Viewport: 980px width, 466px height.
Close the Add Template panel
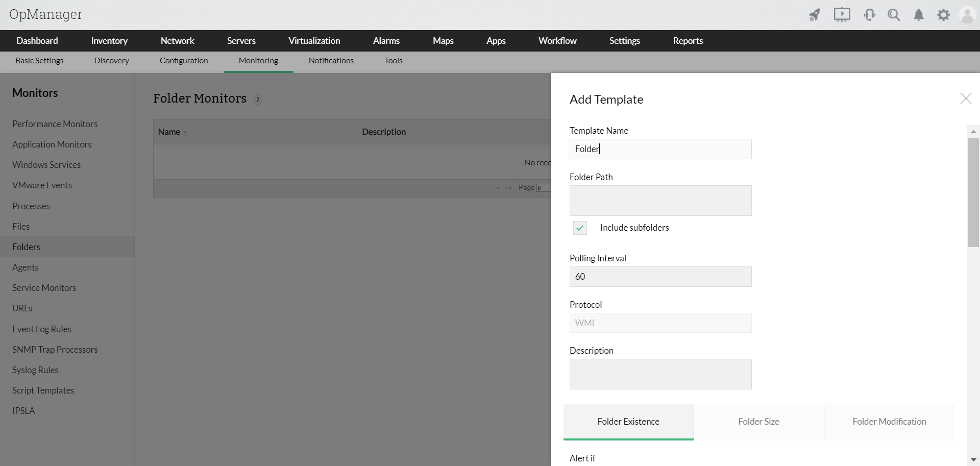point(966,99)
